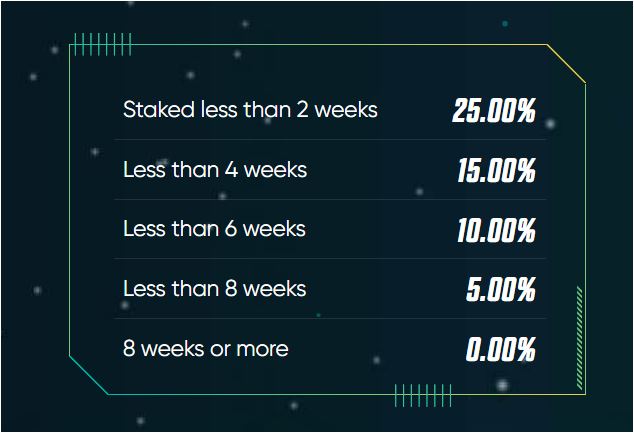
Task: Click the diagonal hatched stripe on right border
Action: [579, 338]
